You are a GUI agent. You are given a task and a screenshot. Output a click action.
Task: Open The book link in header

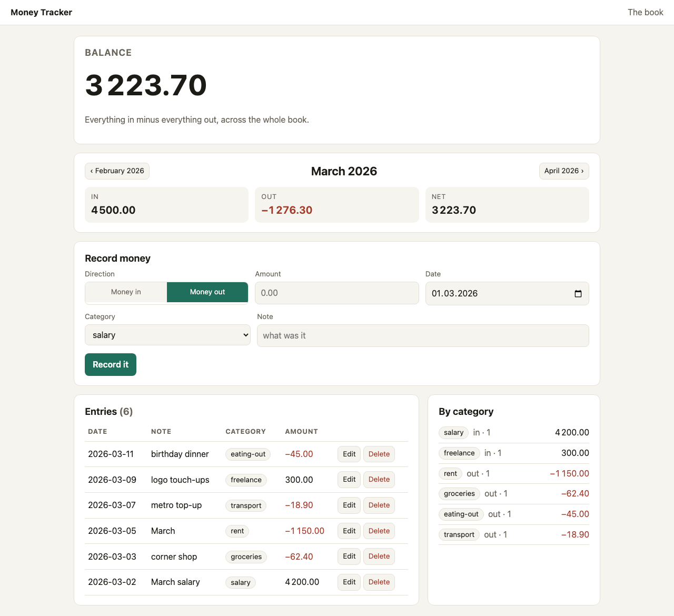coord(645,12)
